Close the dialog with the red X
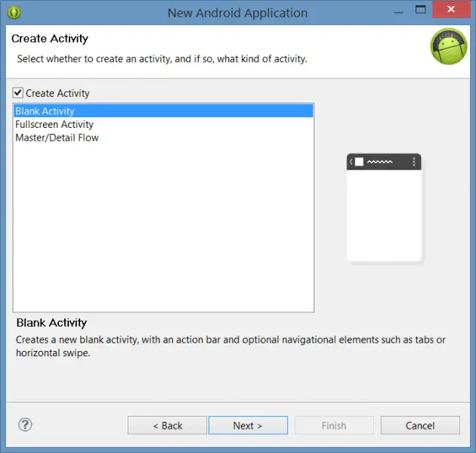The height and width of the screenshot is (453, 476). (x=452, y=11)
